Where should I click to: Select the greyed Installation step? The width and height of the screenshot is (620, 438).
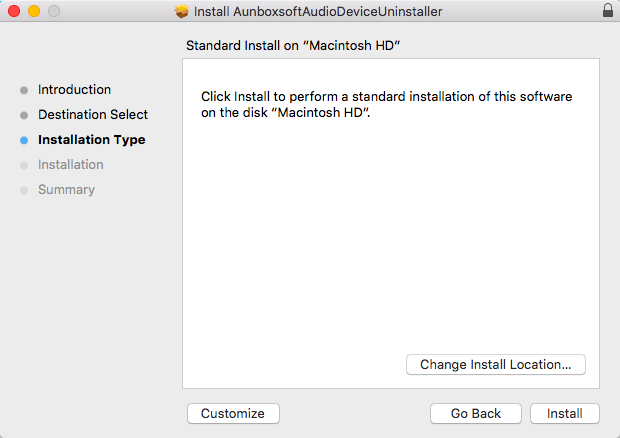(x=71, y=164)
